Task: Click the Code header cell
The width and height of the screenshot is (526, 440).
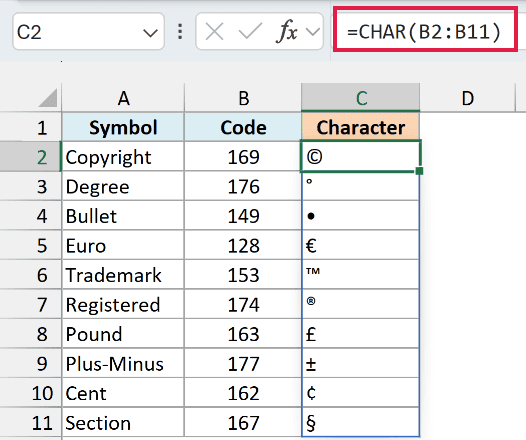Action: point(243,127)
